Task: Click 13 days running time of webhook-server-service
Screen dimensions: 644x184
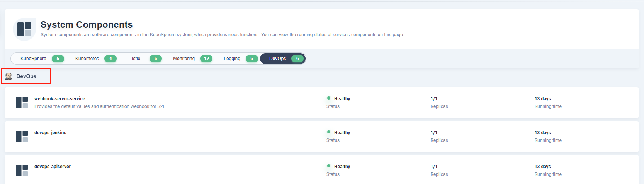Action: pyautogui.click(x=543, y=99)
